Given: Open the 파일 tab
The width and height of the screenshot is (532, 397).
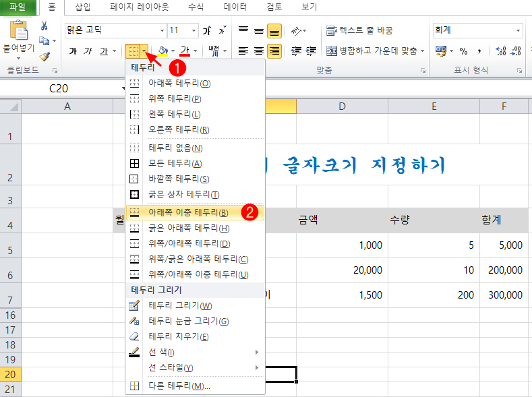Looking at the screenshot, I should coord(18,7).
